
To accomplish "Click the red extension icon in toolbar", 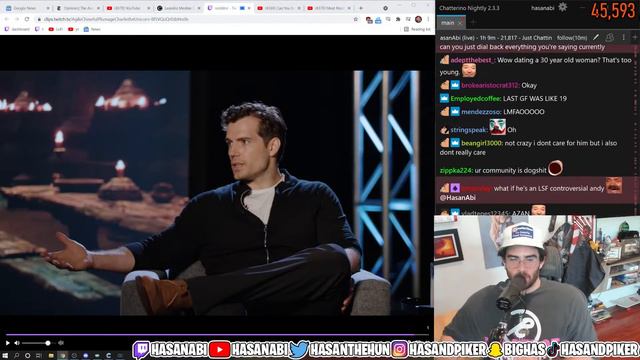I will pyautogui.click(x=369, y=19).
